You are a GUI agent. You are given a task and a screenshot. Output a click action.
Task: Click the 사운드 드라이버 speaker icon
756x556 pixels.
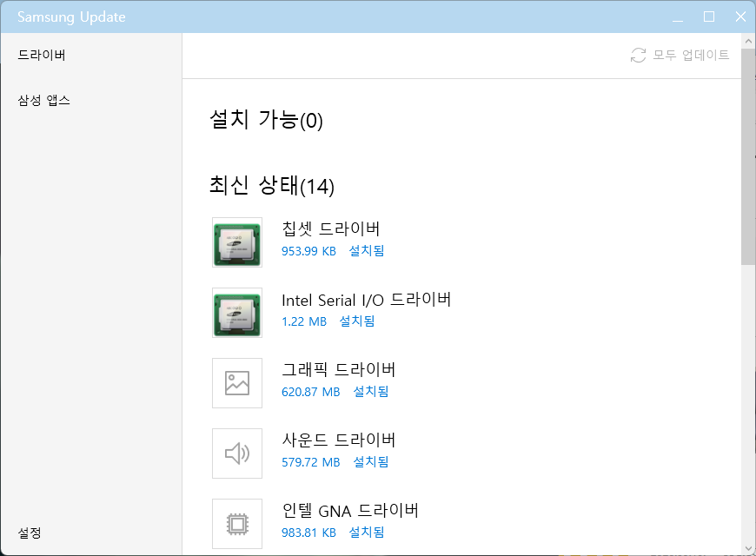236,453
